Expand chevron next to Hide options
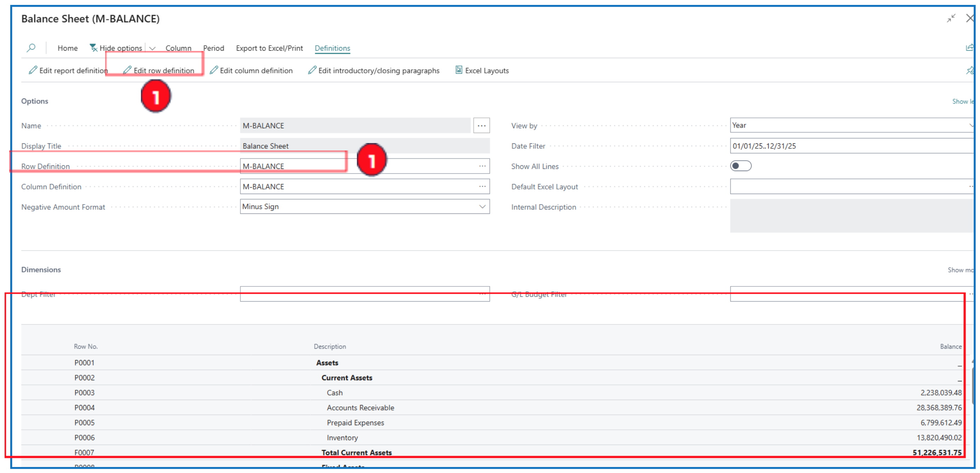The width and height of the screenshot is (980, 473). point(153,49)
